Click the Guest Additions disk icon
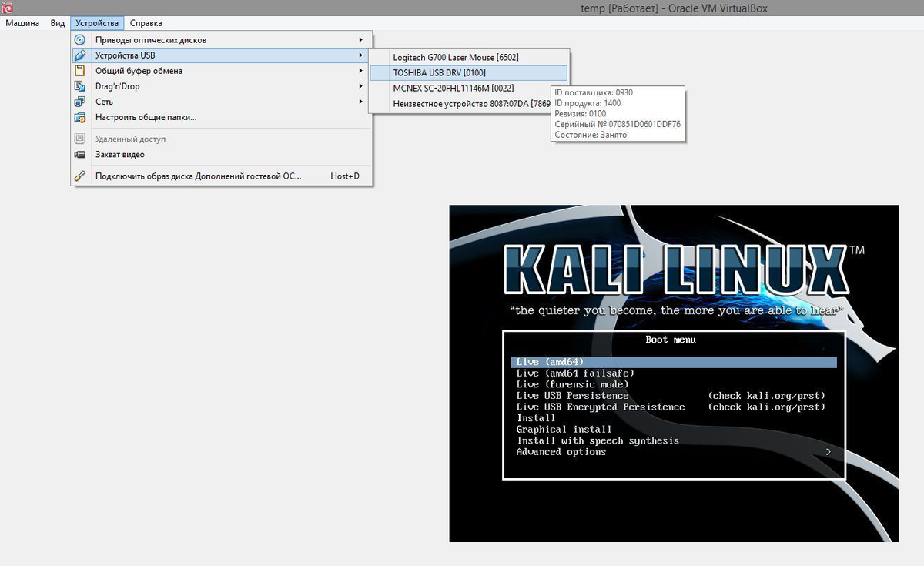The image size is (924, 566). pyautogui.click(x=80, y=176)
